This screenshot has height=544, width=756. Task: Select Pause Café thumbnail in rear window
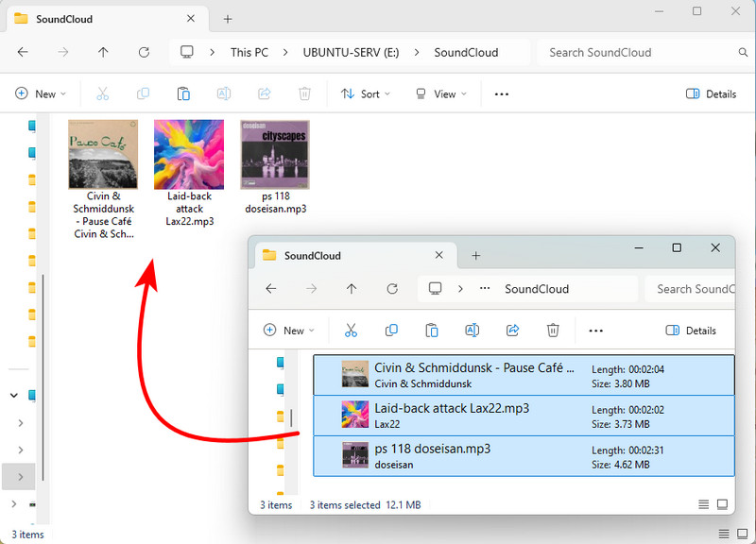tap(103, 154)
